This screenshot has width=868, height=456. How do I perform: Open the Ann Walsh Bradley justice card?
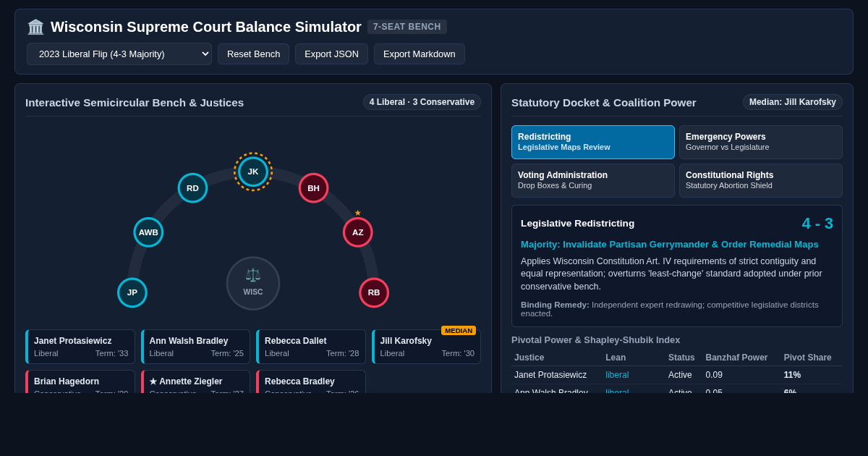click(195, 347)
